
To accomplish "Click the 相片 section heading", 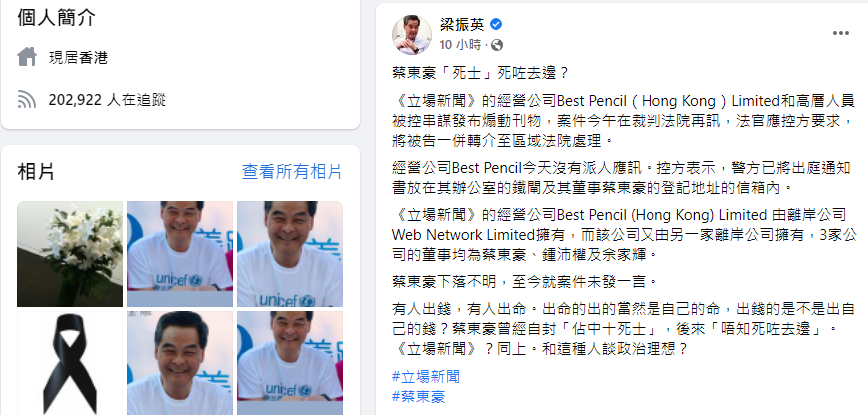I will tap(36, 172).
